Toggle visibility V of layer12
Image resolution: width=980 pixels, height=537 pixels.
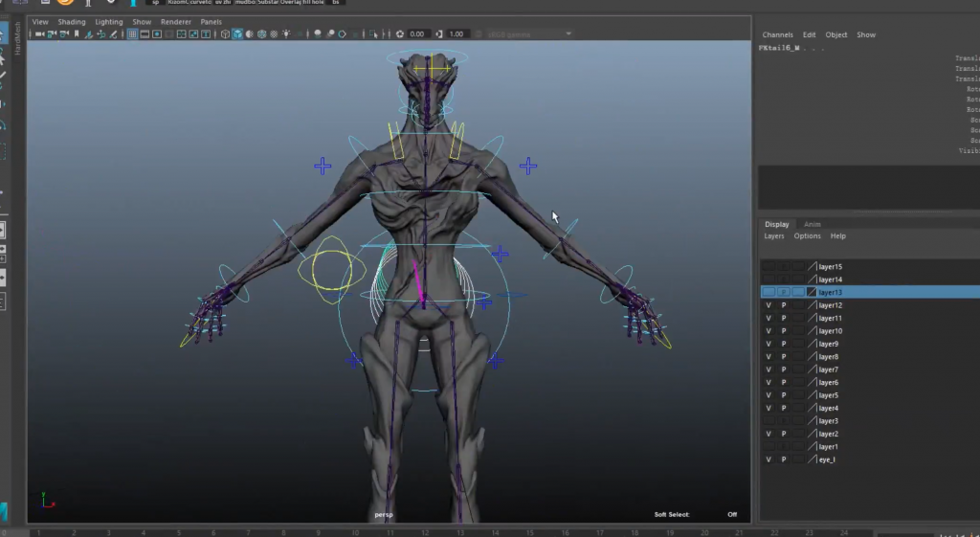[x=768, y=305]
